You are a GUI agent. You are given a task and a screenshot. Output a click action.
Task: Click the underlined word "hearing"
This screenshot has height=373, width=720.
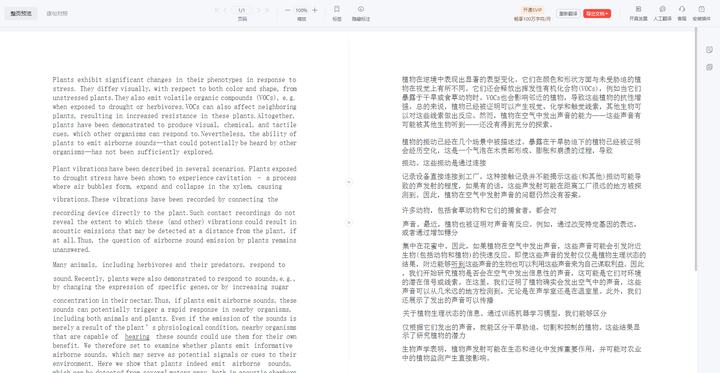click(137, 337)
